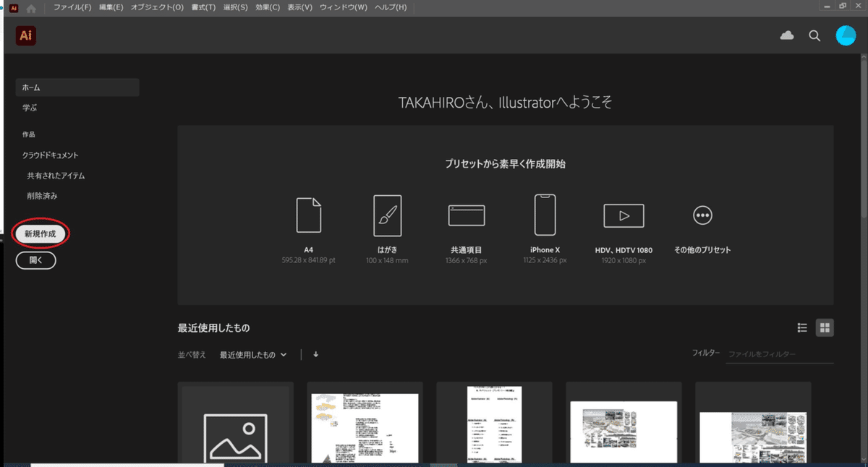Open search with the magnifier icon
Image resolution: width=868 pixels, height=467 pixels.
[x=814, y=35]
